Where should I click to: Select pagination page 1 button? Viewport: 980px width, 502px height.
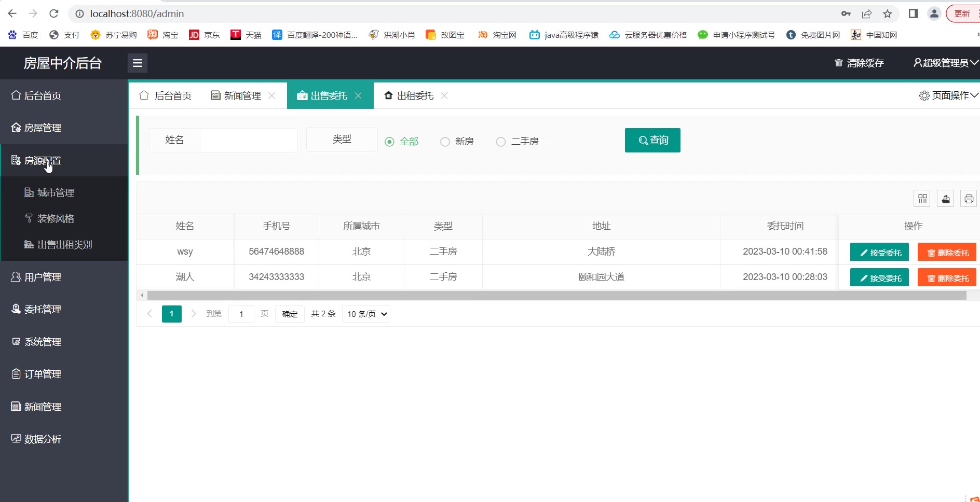coord(172,314)
